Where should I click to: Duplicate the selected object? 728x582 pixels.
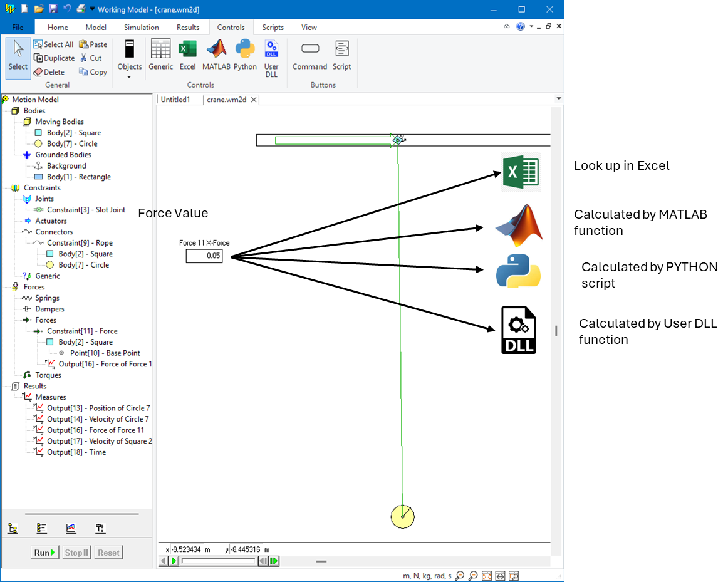click(x=54, y=58)
